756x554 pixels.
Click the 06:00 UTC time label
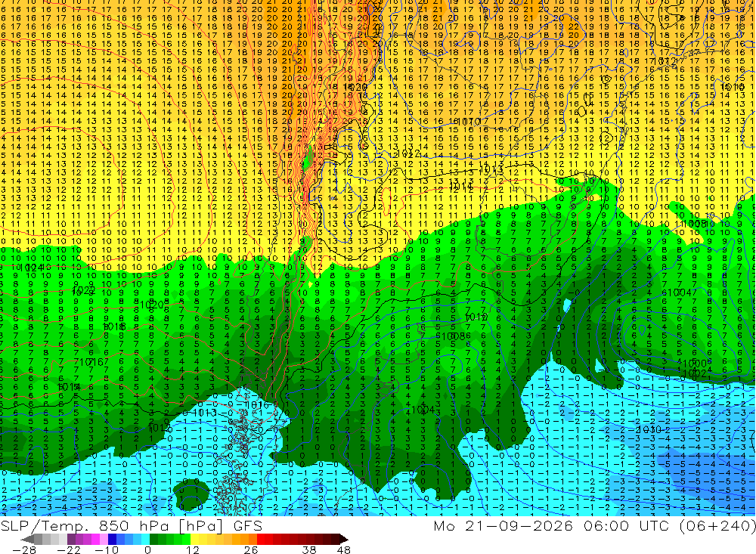625,525
